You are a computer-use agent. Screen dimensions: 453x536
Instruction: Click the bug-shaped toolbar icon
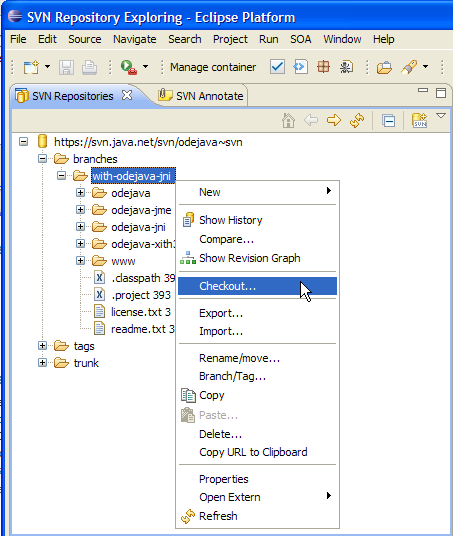pos(346,67)
